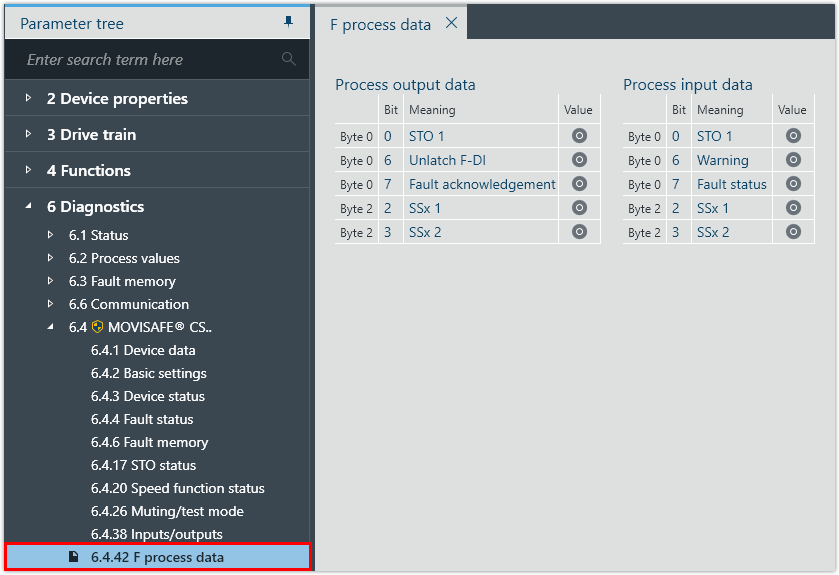This screenshot has width=839, height=575.
Task: Click input SSx 2 value indicator
Action: (793, 232)
